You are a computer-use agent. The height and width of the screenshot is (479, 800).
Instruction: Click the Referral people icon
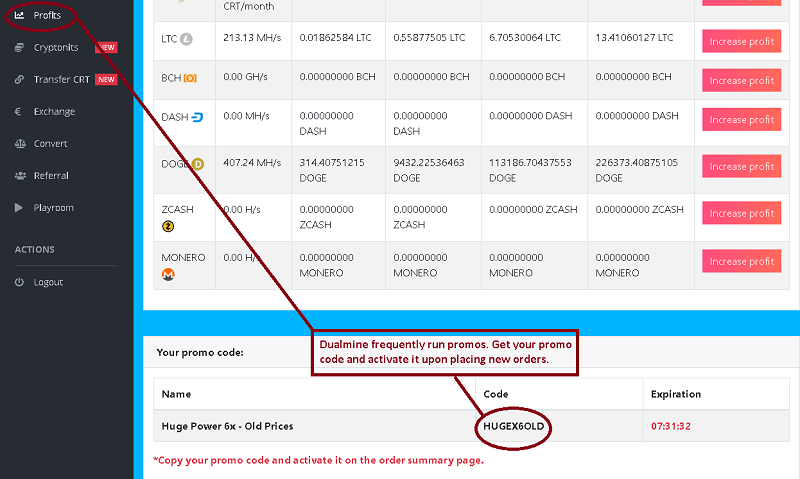click(x=20, y=176)
